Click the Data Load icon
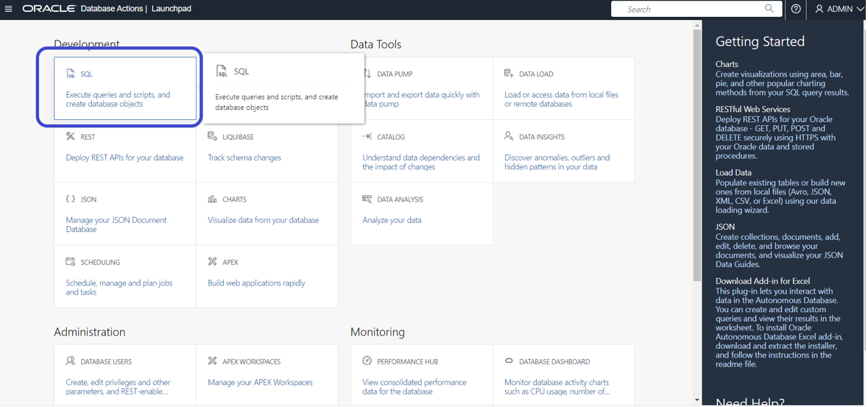Image resolution: width=868 pixels, height=407 pixels. [x=509, y=74]
